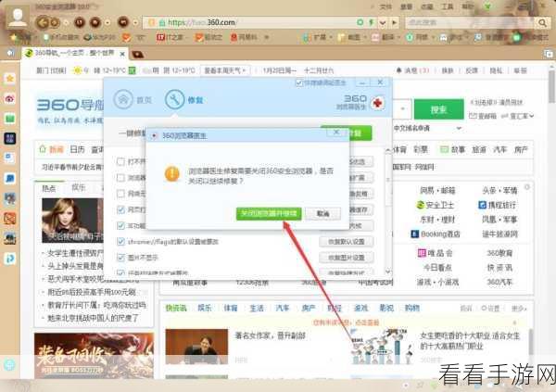Screen dimensions: 556x392
Task: Click the window-restore icon at right of tab bar
Action: 549,54
